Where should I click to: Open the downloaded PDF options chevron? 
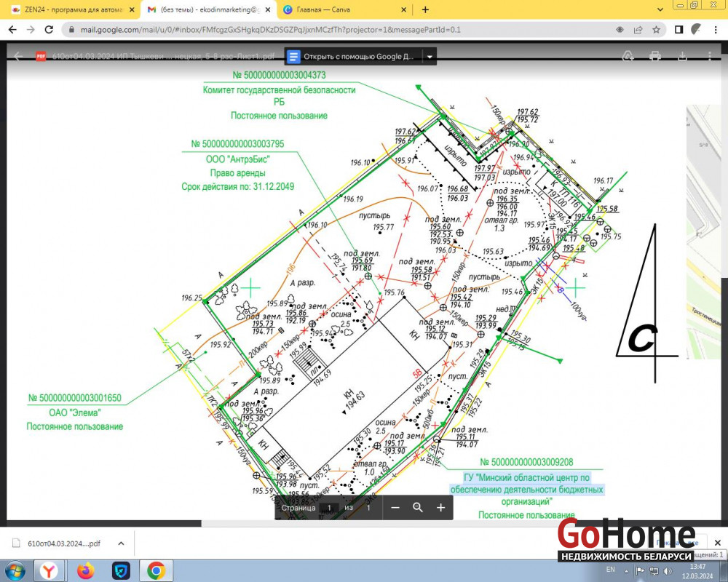121,543
